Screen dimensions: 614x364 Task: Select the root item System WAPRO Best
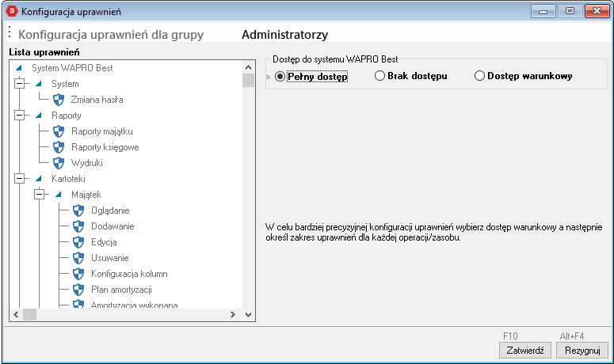(72, 68)
